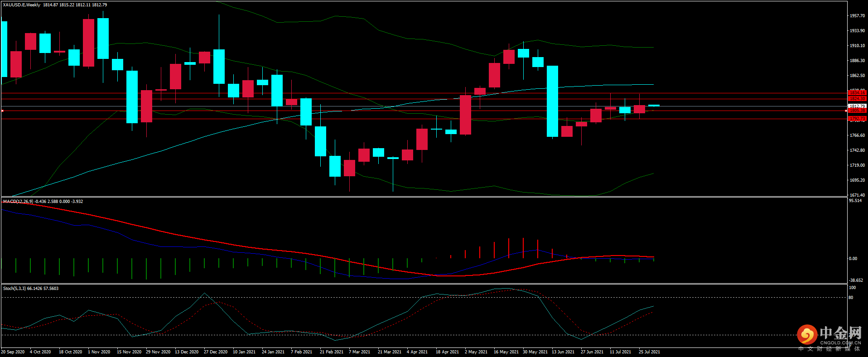Viewport: 868px width, 357px height.
Task: Click the MACD zero level label 0.00
Action: click(x=853, y=259)
